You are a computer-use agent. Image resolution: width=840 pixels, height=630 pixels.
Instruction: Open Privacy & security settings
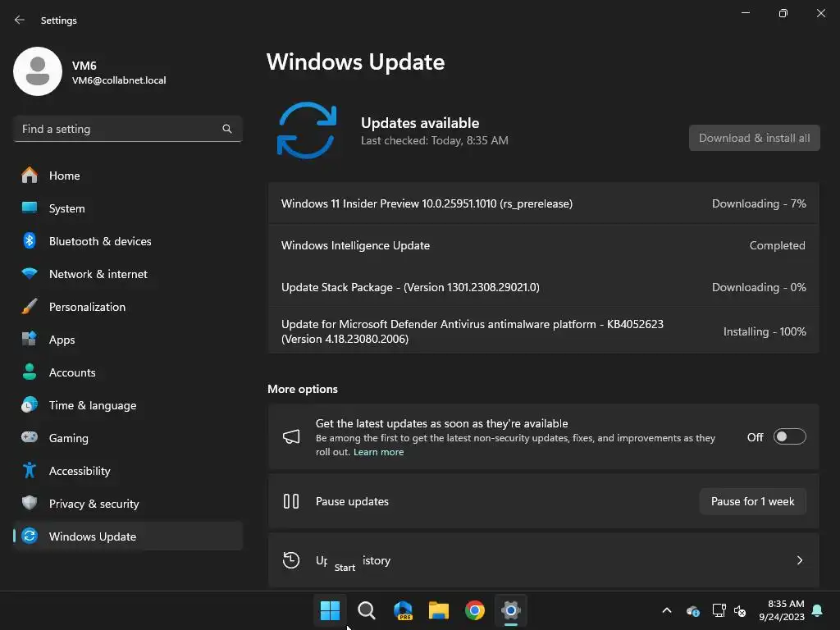[127, 503]
